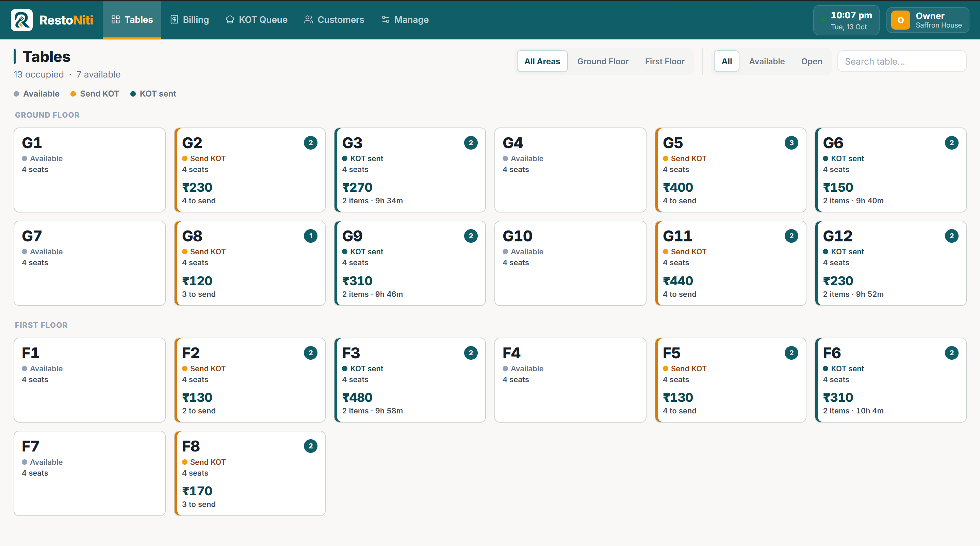The image size is (980, 546).
Task: Open table G3 with ₹270 bill
Action: point(410,170)
